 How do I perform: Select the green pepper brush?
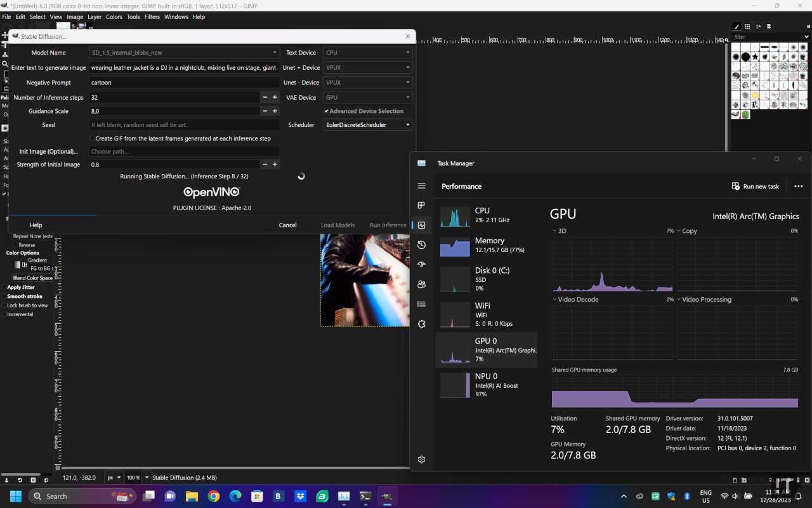tap(745, 114)
